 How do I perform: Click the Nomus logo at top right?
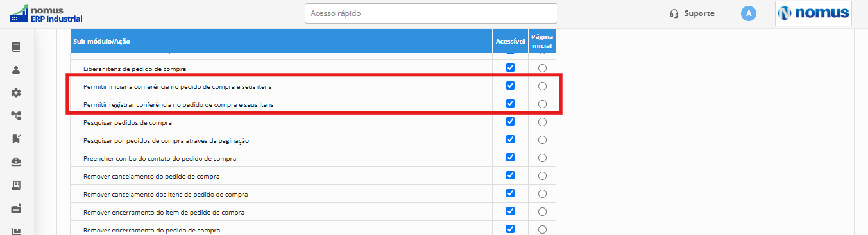(813, 13)
